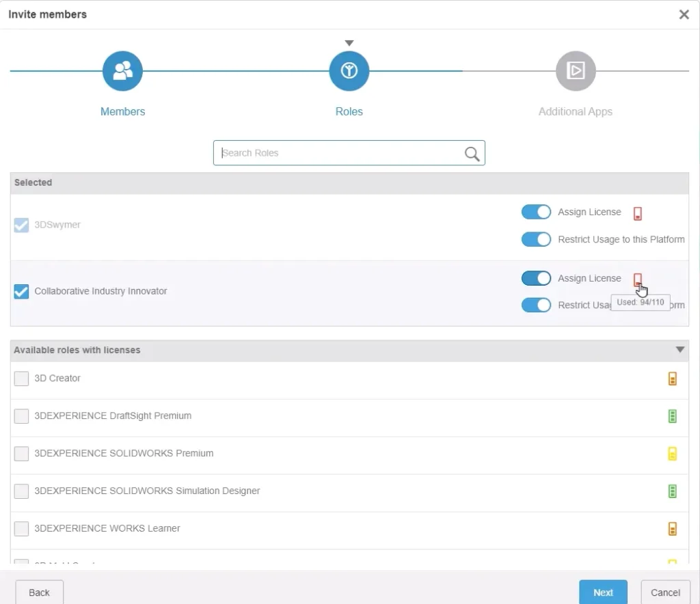Image resolution: width=700 pixels, height=604 pixels.
Task: Toggle Assign License for Collaborative Industry Innovator
Action: [536, 278]
